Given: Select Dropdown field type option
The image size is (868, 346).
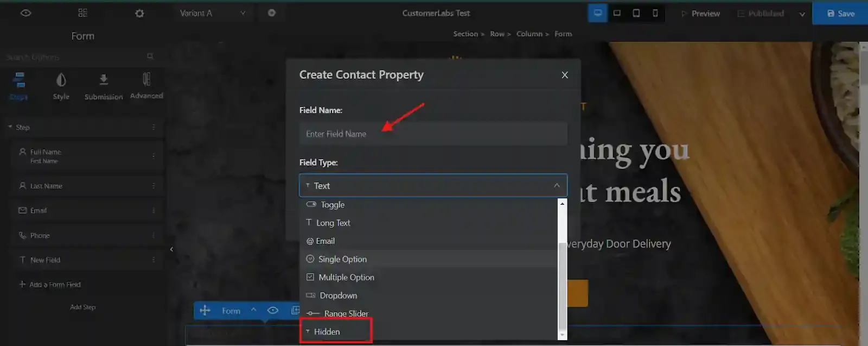Looking at the screenshot, I should [429, 295].
